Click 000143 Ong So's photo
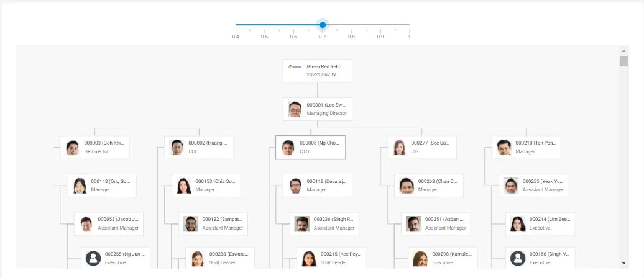Viewport: 644px width, 278px height. [80, 186]
